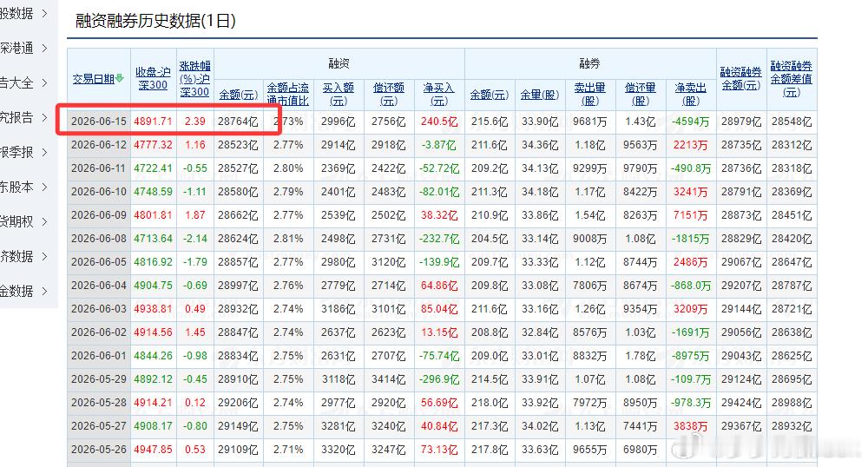Select securities balance 218.0亿

(x=490, y=402)
